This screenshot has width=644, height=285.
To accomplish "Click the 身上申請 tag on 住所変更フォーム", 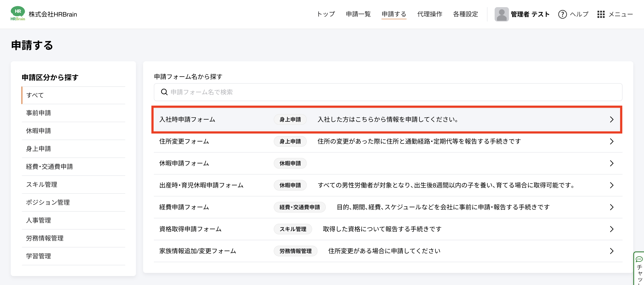I will tap(290, 142).
